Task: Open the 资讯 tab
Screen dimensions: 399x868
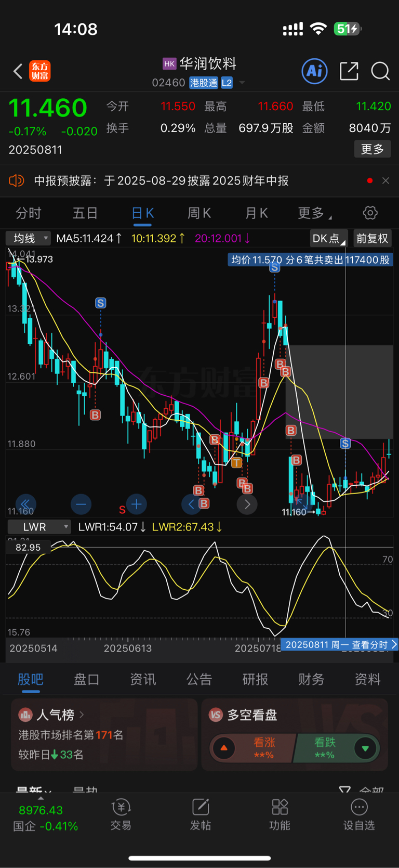Action: coord(143,679)
